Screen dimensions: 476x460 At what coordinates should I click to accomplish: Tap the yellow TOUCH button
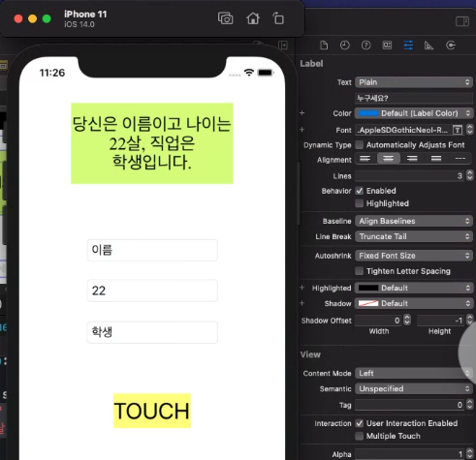tap(152, 411)
